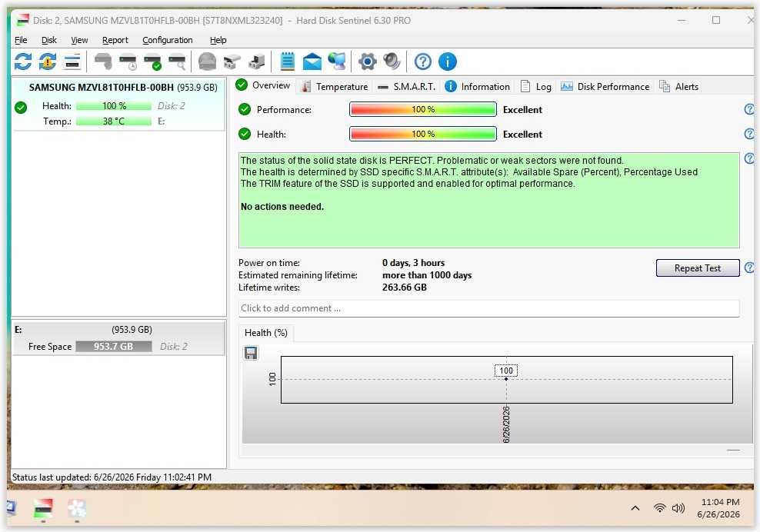This screenshot has height=532, width=760.
Task: Switch to the S.M.A.R.T. tab
Action: point(406,87)
